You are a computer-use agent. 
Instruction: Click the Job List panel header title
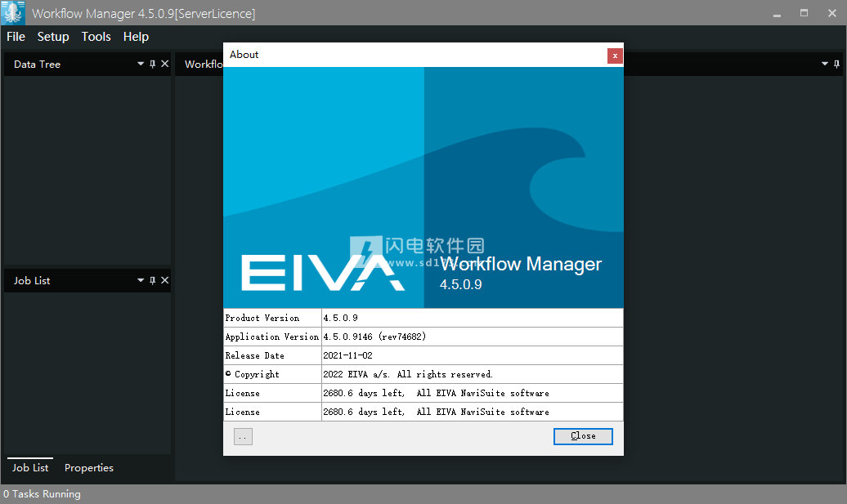(32, 281)
